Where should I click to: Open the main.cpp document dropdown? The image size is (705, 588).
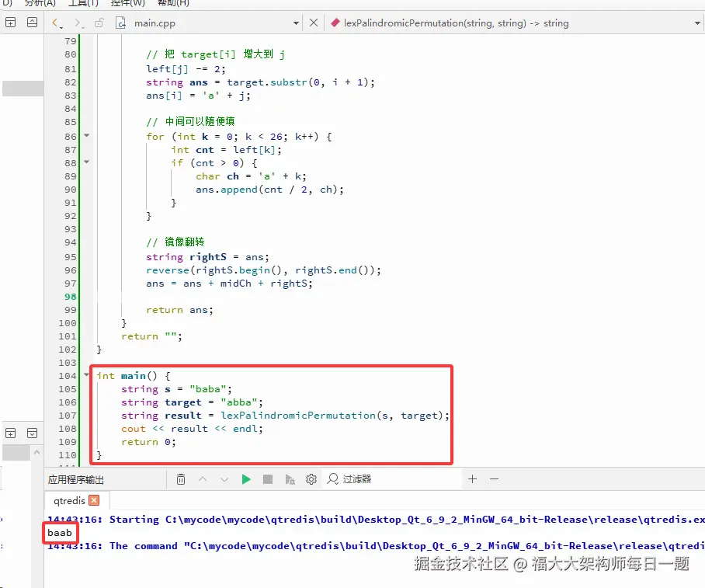pos(296,23)
